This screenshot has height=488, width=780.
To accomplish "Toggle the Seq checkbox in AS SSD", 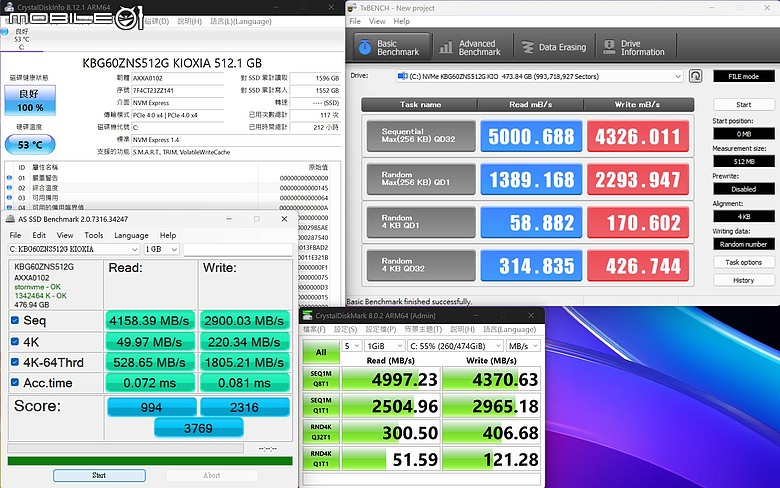I will (x=15, y=320).
